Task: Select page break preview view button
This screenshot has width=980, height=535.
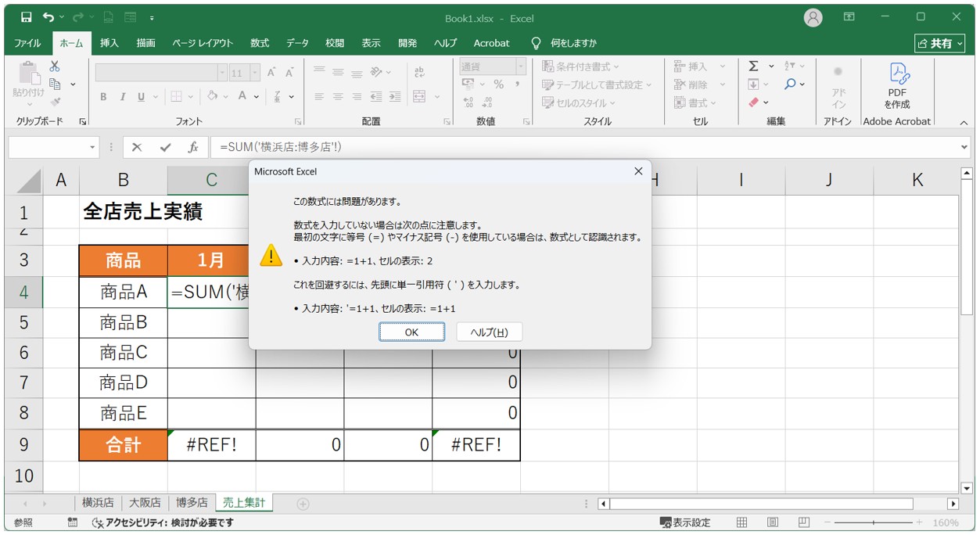Action: (803, 522)
